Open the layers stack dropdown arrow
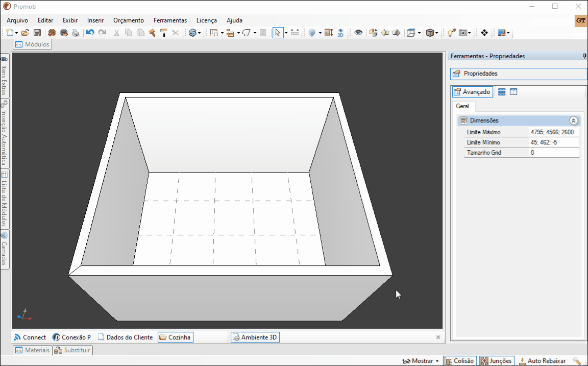 pos(320,33)
